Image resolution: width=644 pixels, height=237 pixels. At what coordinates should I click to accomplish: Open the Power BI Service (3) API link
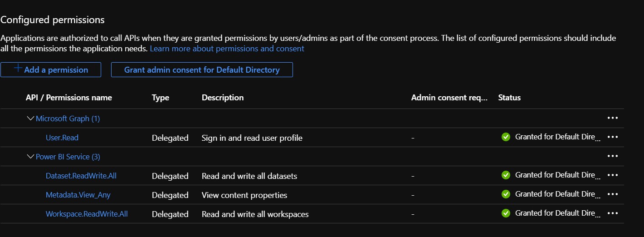68,157
